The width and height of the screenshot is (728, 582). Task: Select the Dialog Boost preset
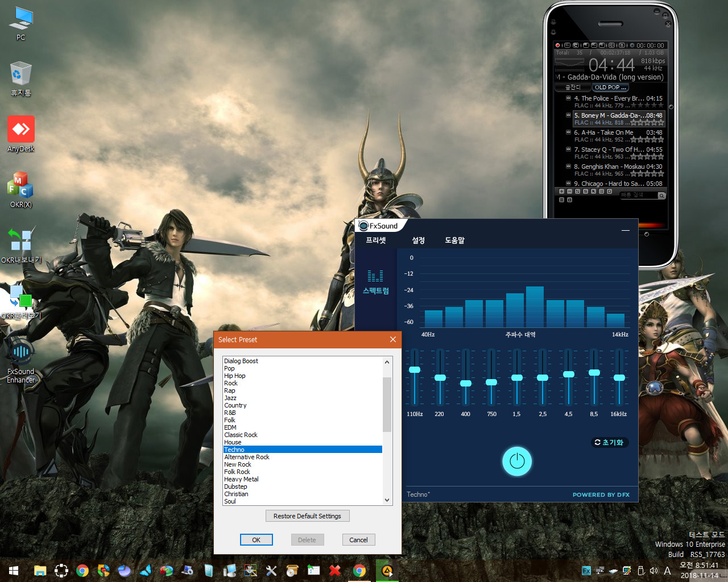point(303,361)
